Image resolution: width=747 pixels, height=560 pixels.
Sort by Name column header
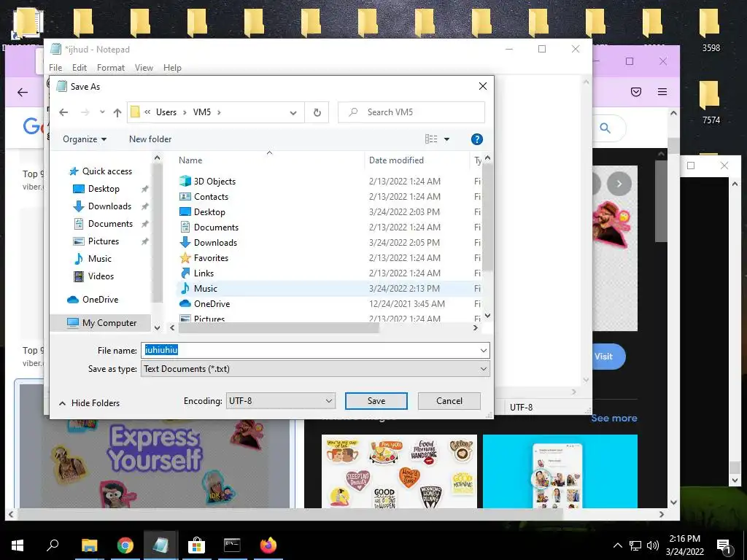(x=190, y=160)
